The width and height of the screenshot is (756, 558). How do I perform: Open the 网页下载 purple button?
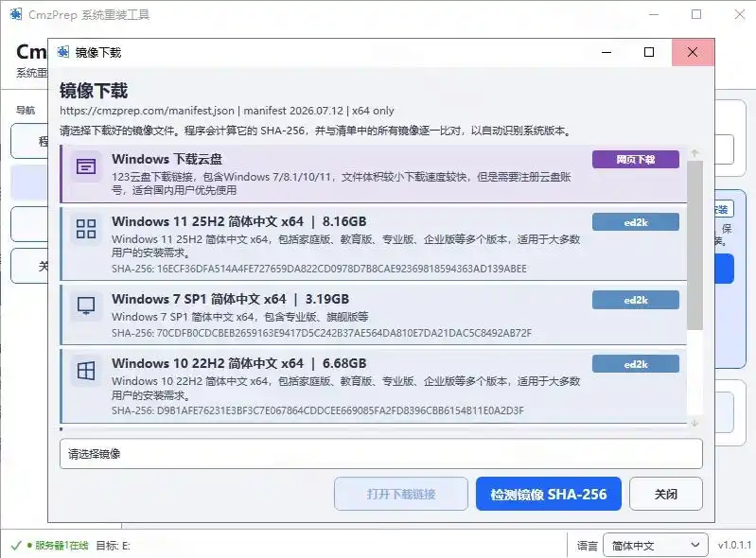point(636,160)
